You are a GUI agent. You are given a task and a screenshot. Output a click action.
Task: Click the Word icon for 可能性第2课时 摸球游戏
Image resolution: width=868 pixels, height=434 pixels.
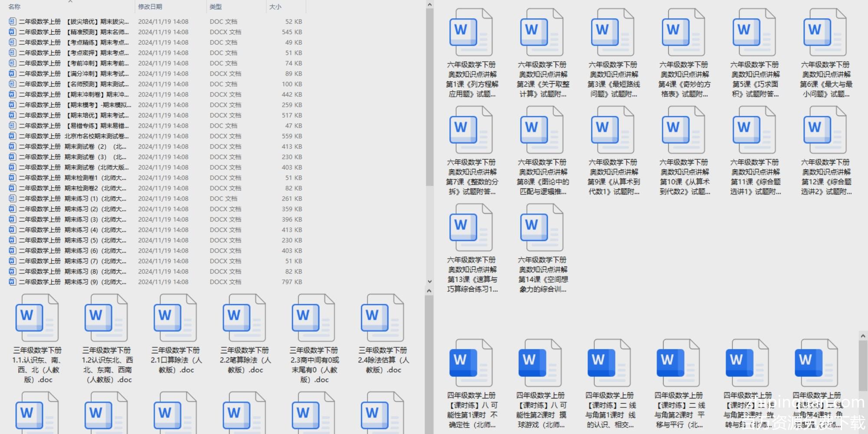coord(540,363)
